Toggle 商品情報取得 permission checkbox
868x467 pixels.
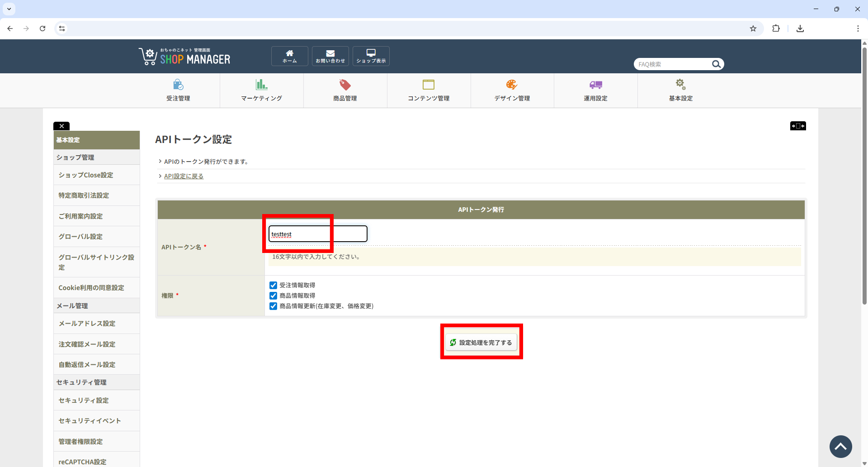273,295
